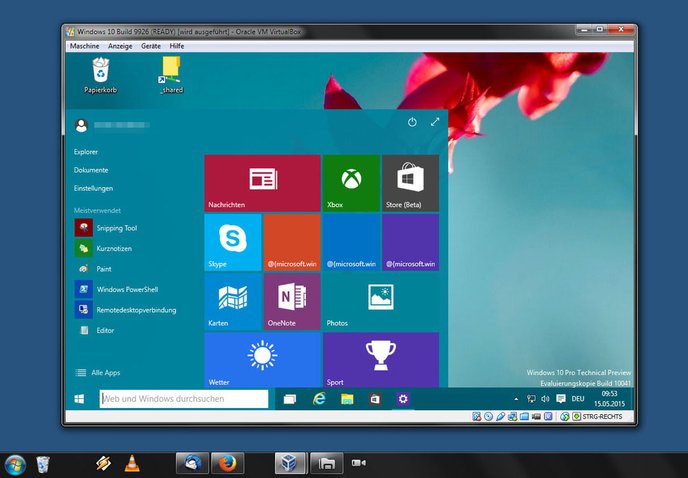This screenshot has height=478, width=688.
Task: Click the guest clock showing 09:53
Action: click(x=609, y=399)
